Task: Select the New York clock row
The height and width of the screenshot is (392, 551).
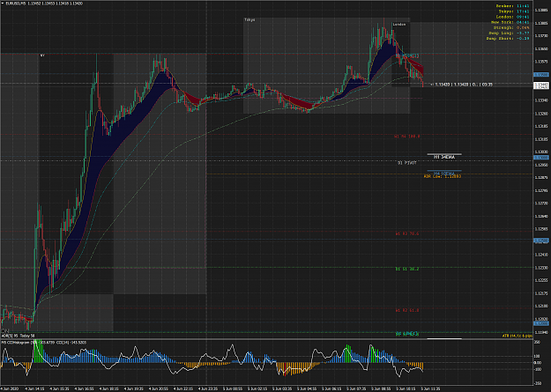Action: [x=510, y=22]
